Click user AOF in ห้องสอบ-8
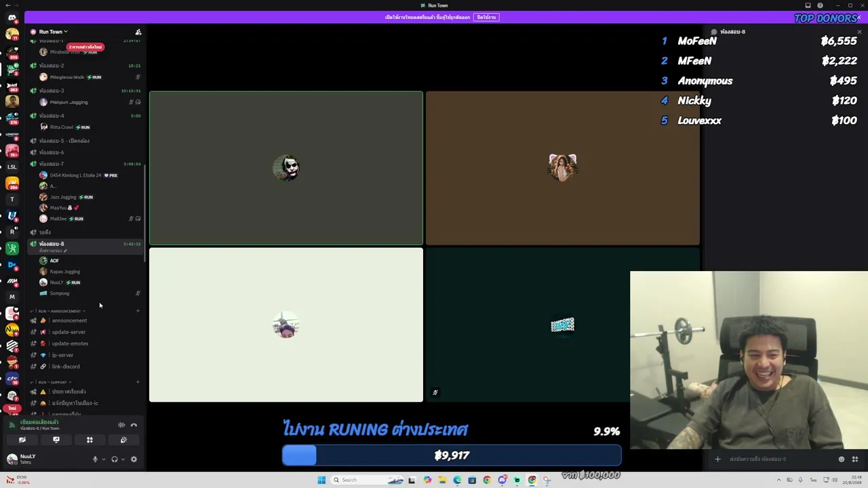This screenshot has height=488, width=868. (54, 261)
